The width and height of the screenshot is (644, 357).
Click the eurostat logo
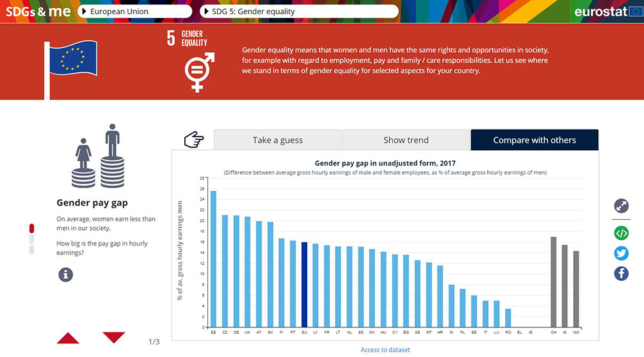(605, 12)
